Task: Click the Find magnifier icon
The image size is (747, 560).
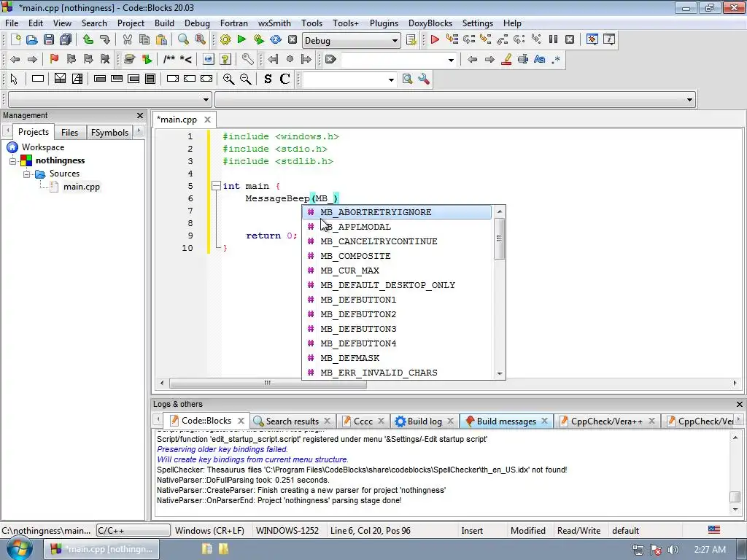Action: coord(183,39)
